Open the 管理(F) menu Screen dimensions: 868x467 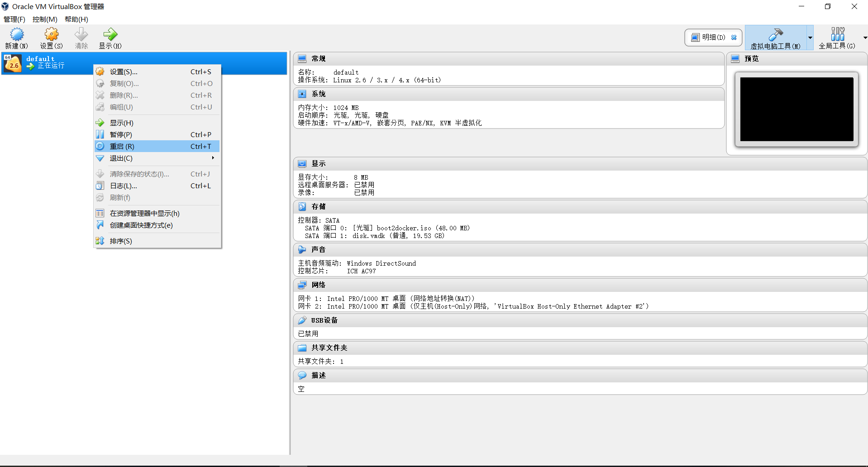(x=14, y=19)
